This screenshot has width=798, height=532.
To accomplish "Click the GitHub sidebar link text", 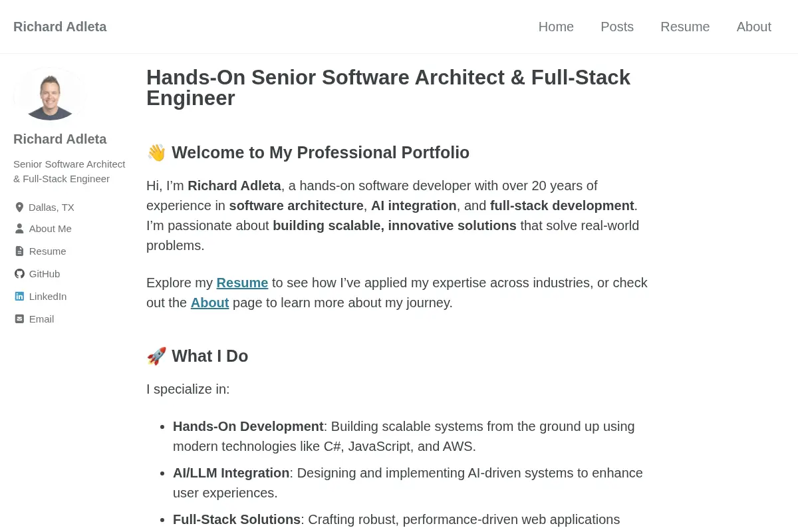I will point(45,274).
